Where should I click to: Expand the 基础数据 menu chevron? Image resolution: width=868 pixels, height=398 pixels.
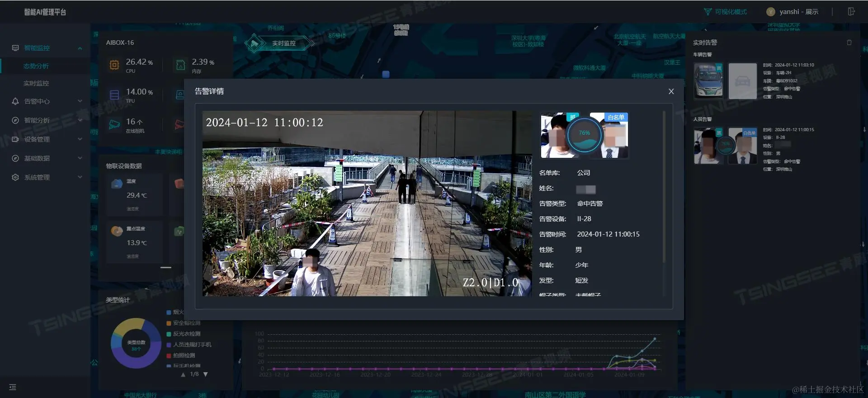click(x=80, y=158)
